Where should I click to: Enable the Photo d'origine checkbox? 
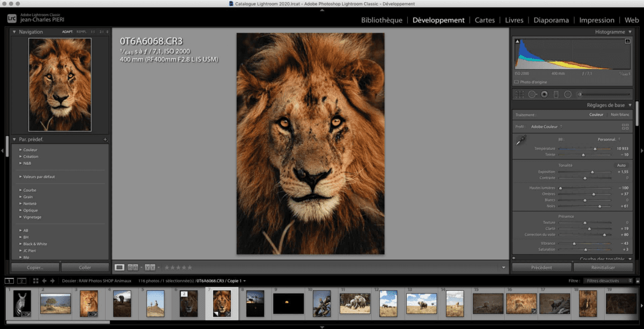[516, 82]
